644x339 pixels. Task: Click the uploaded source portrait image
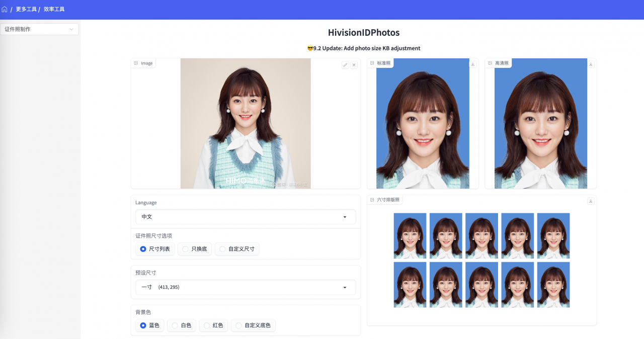click(x=246, y=123)
